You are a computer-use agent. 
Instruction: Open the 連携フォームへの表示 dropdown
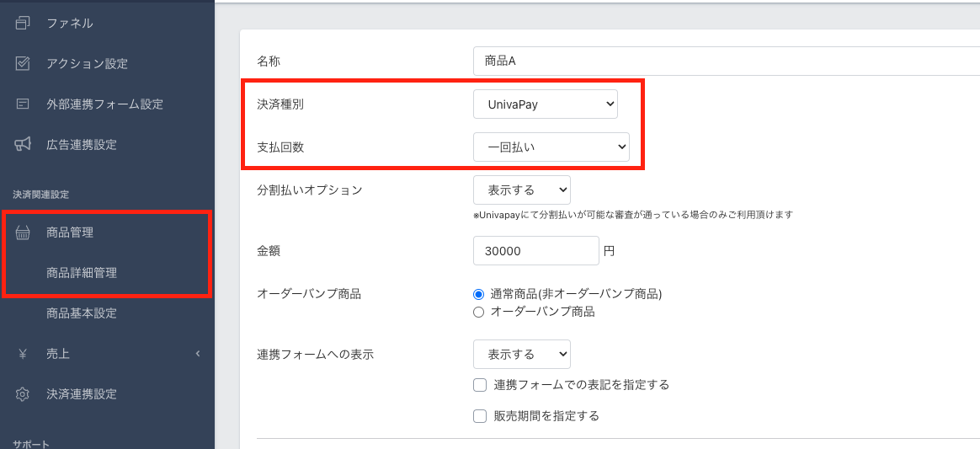[521, 354]
